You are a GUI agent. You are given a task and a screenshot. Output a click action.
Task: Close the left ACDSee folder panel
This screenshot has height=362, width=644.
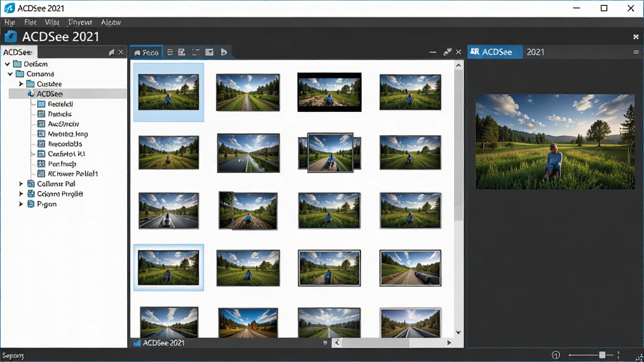[x=121, y=52]
